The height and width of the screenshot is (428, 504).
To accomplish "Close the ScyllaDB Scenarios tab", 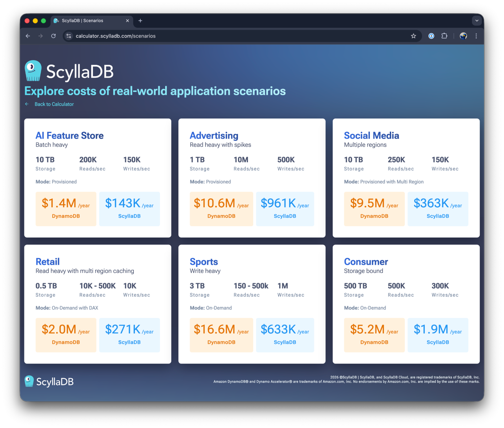I will pyautogui.click(x=127, y=21).
